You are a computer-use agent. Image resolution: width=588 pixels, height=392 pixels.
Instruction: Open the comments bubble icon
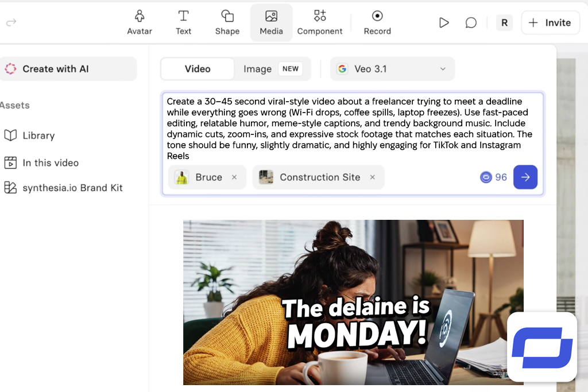(471, 23)
